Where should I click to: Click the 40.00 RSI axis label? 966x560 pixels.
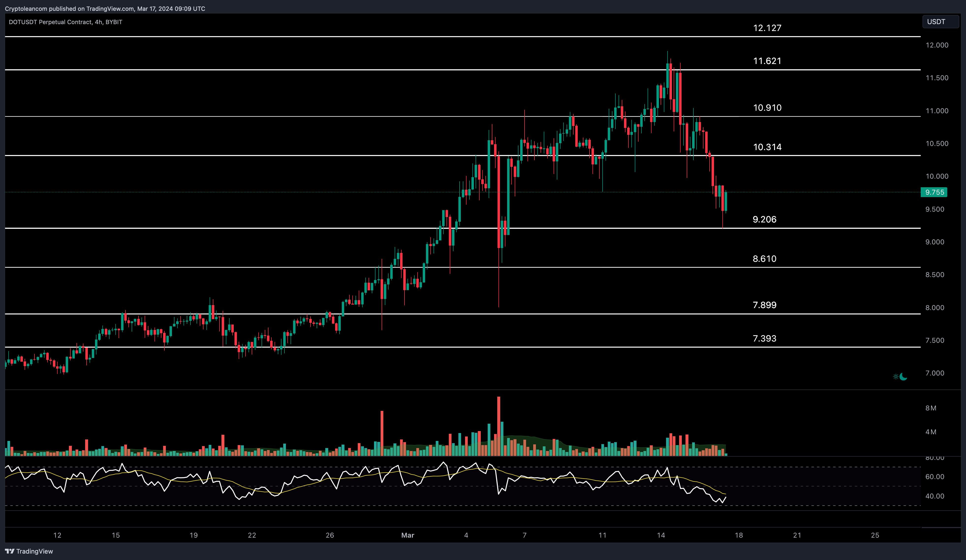pos(935,496)
